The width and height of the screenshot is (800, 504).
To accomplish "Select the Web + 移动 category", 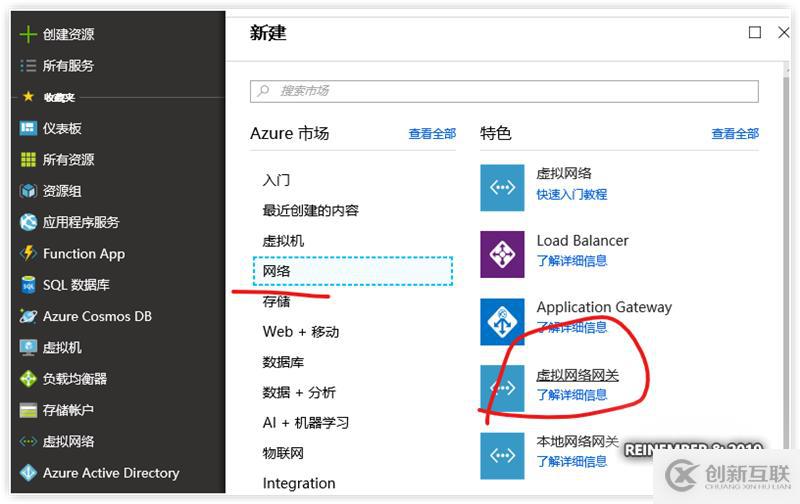I will coord(301,332).
